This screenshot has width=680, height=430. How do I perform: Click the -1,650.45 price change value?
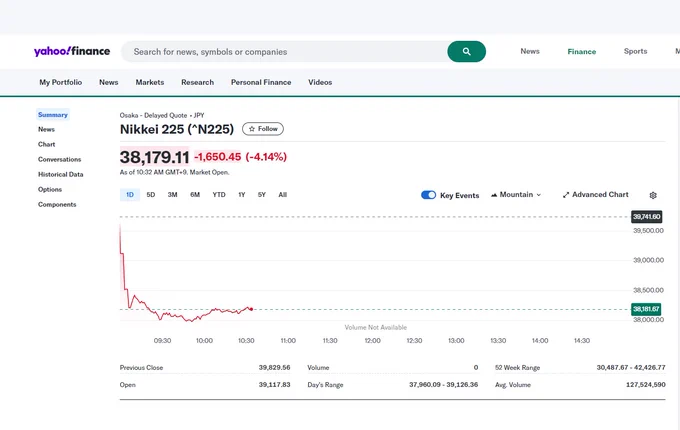click(x=217, y=157)
